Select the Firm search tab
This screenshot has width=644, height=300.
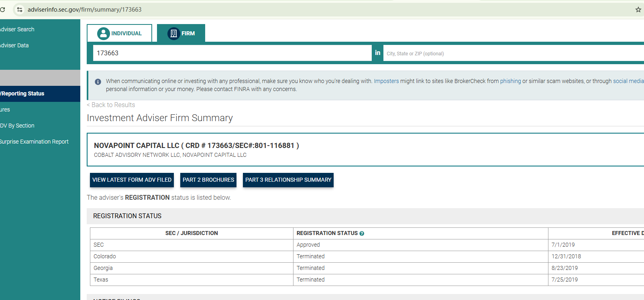coord(181,33)
